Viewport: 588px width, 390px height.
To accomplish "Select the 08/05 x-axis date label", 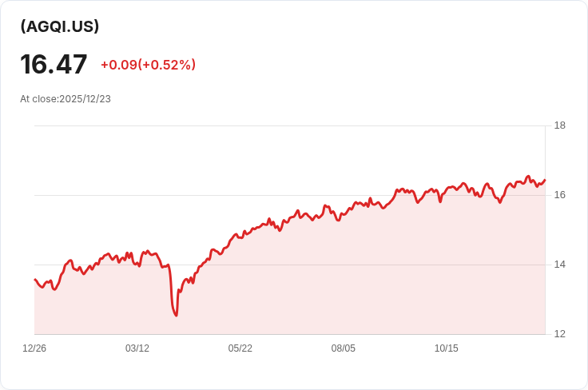I will click(x=344, y=348).
